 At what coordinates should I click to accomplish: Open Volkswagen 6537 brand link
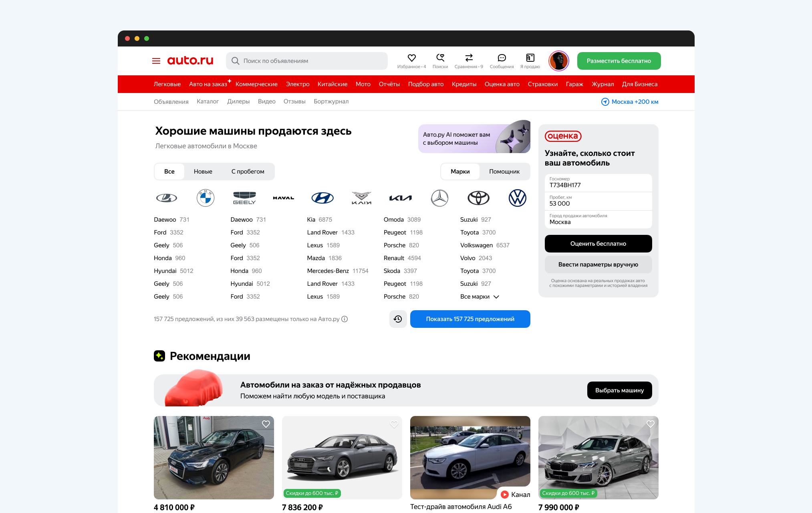coord(485,245)
